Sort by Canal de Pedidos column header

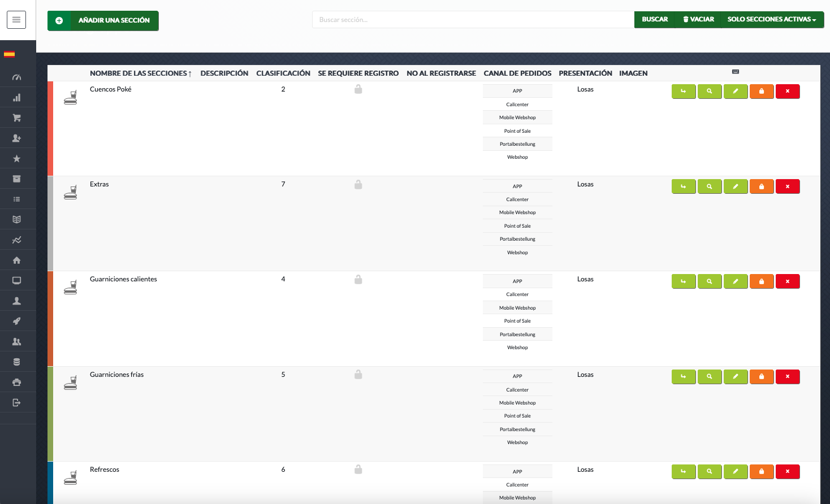tap(517, 73)
